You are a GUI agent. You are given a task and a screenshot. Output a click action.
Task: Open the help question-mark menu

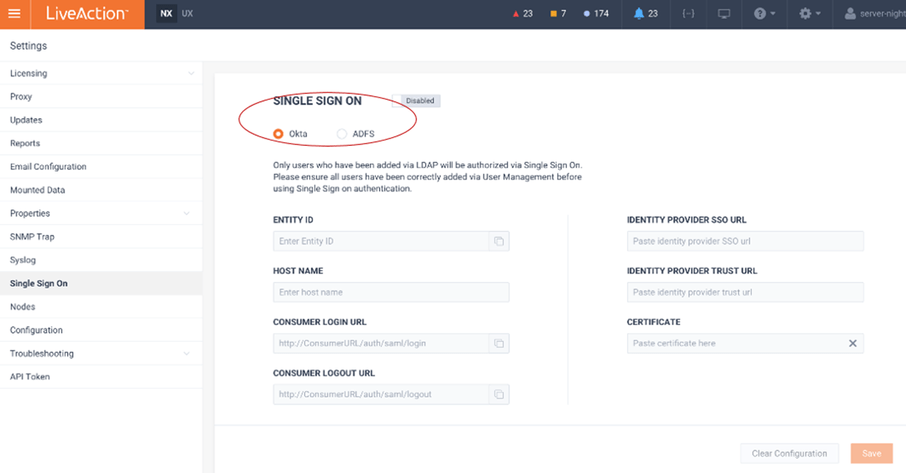pyautogui.click(x=764, y=13)
